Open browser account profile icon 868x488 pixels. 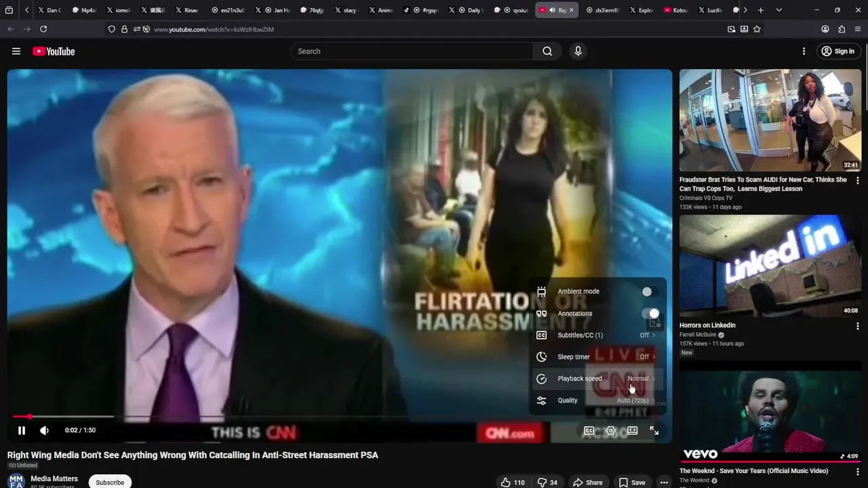pos(825,29)
